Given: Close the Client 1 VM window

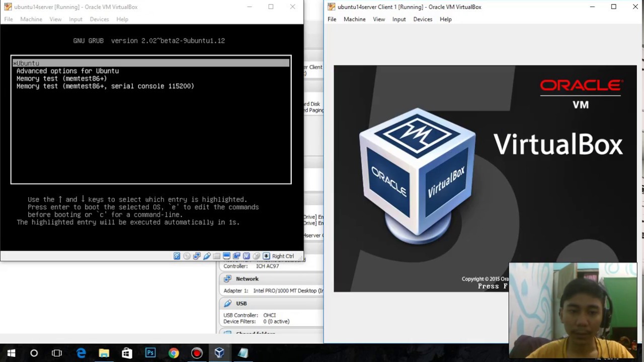Looking at the screenshot, I should point(635,7).
